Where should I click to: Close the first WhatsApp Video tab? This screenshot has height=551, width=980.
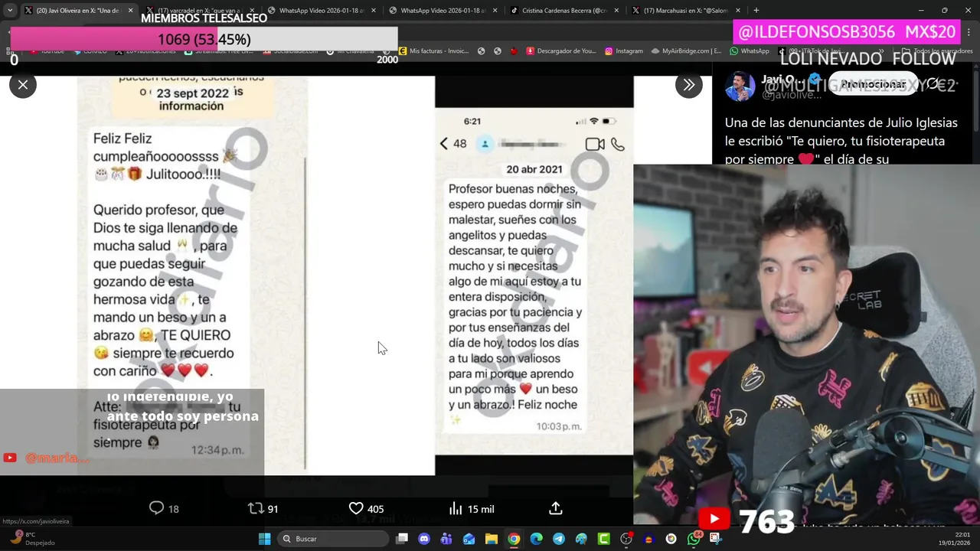(x=373, y=11)
